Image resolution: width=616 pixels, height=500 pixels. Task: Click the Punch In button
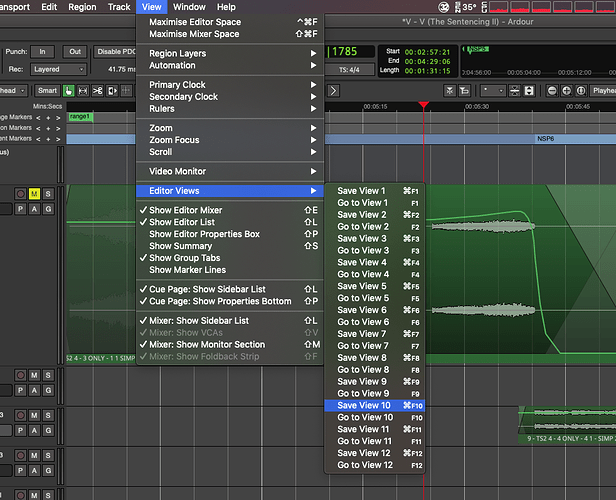(x=42, y=51)
